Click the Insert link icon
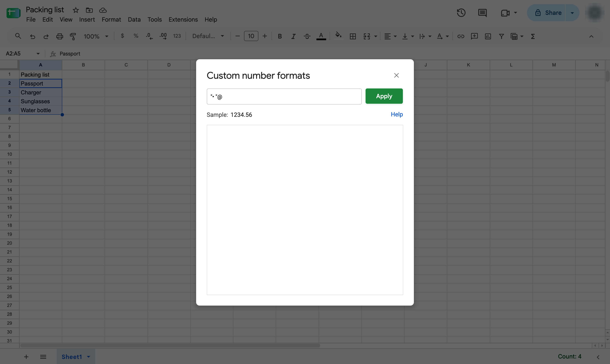Image resolution: width=610 pixels, height=364 pixels. [x=461, y=36]
